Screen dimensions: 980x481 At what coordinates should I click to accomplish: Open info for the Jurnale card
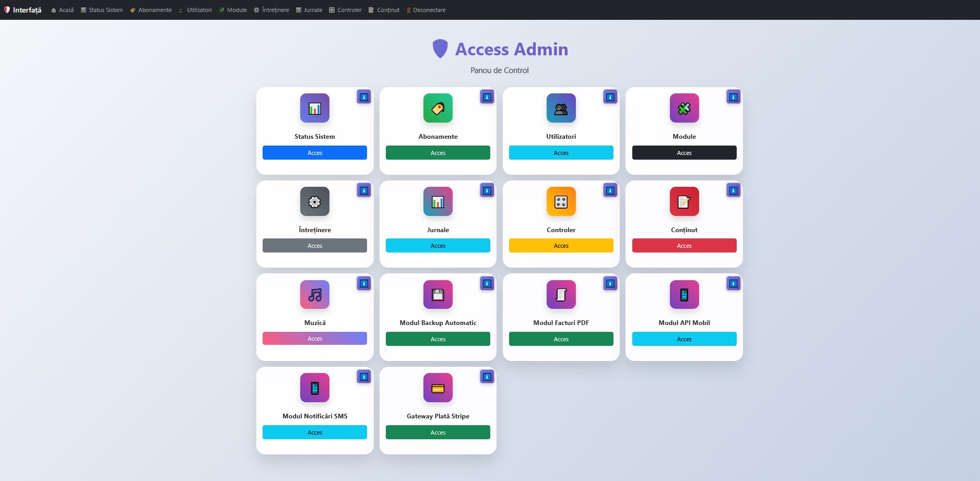tap(487, 190)
